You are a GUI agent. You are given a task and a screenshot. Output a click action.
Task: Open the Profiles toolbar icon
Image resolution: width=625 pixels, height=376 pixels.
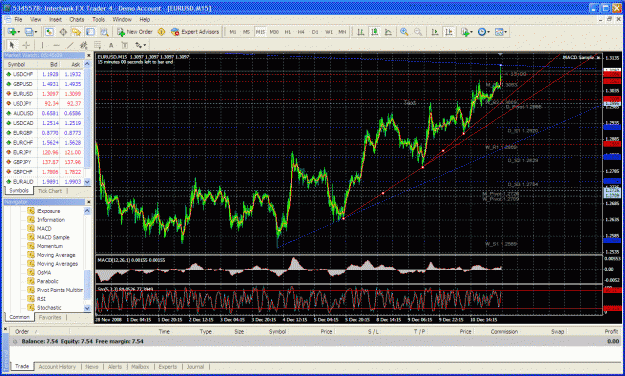pyautogui.click(x=29, y=32)
